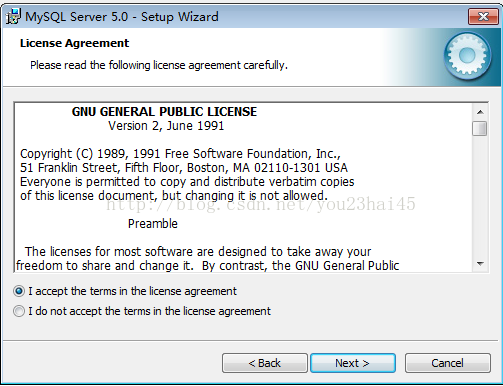Screen dimensions: 503x386
Task: Close the MySQL Setup Wizard window
Action: (483, 16)
